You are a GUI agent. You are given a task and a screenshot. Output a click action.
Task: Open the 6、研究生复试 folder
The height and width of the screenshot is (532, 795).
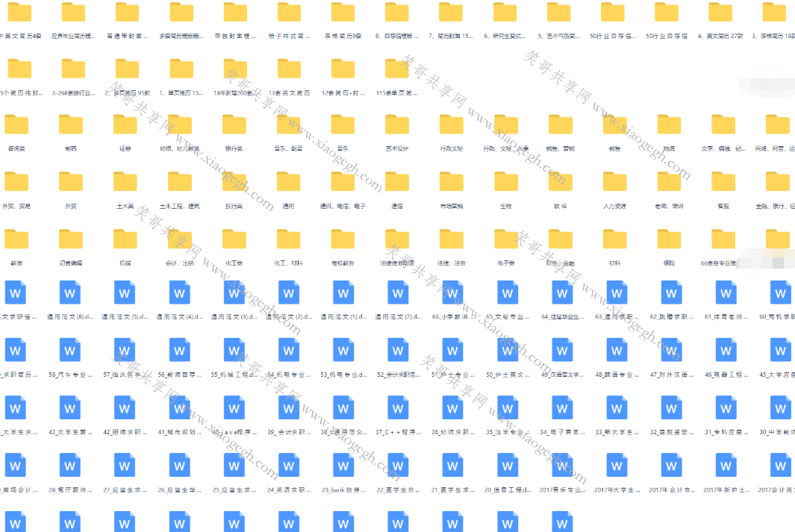coord(505,12)
